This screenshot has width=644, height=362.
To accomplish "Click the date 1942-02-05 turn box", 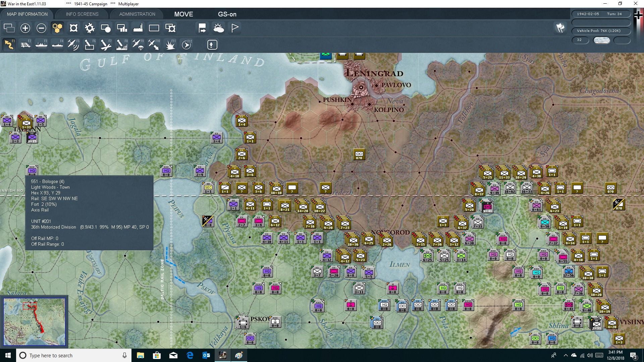I will [x=601, y=14].
